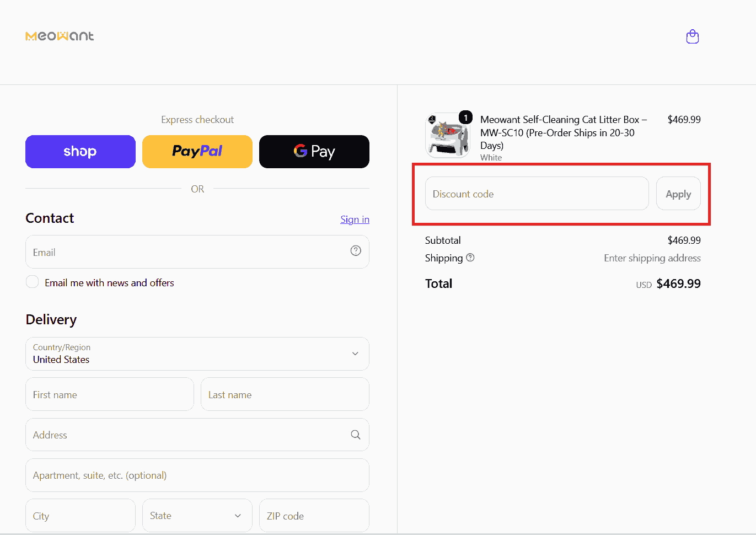Focus the Email input field
The image size is (756, 535).
pyautogui.click(x=197, y=252)
